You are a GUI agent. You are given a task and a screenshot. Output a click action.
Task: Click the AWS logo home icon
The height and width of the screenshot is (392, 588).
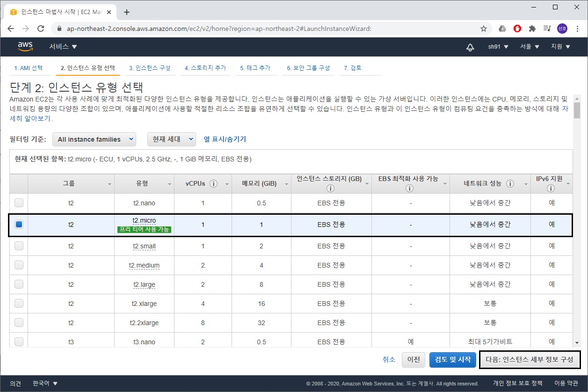(25, 46)
